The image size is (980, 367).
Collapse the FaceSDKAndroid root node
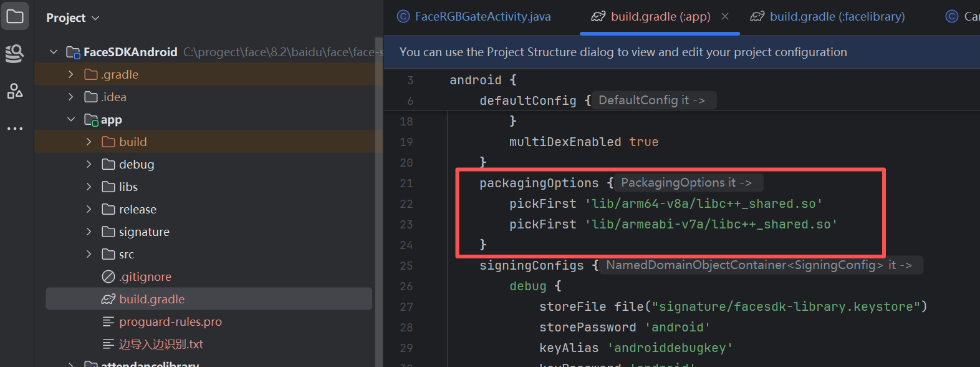[x=54, y=52]
